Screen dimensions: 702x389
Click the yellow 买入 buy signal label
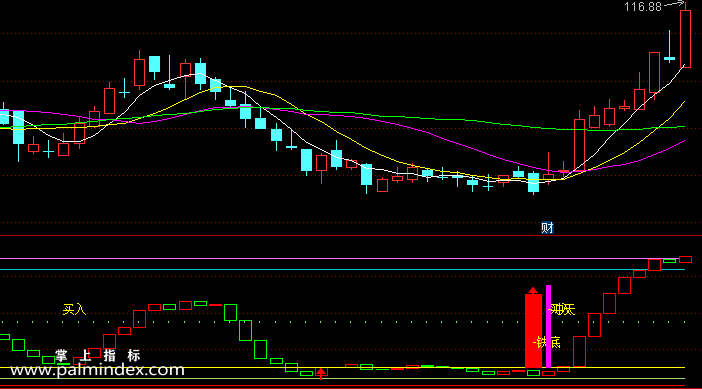pyautogui.click(x=74, y=309)
